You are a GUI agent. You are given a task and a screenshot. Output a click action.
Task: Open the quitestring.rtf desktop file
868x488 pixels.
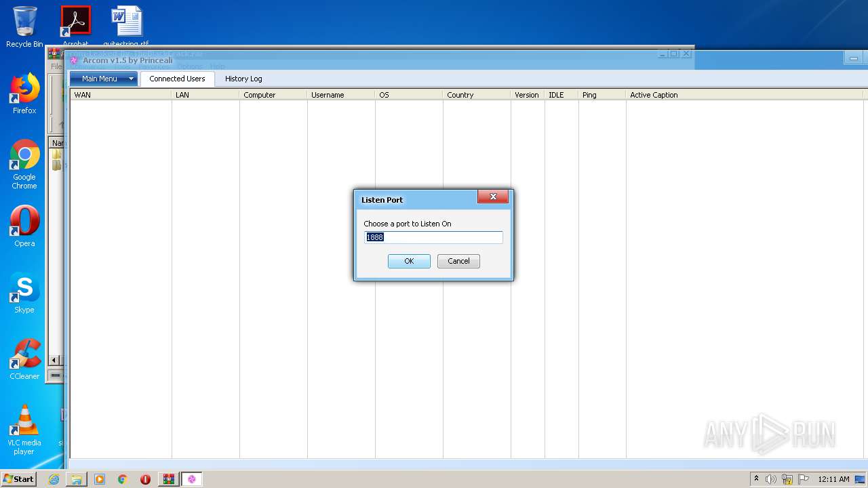coord(126,25)
